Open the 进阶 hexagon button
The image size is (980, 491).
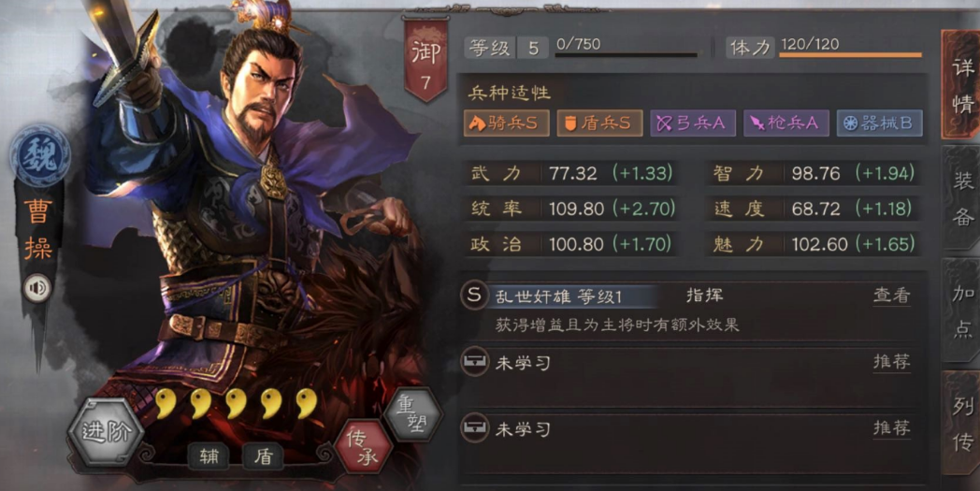(105, 432)
